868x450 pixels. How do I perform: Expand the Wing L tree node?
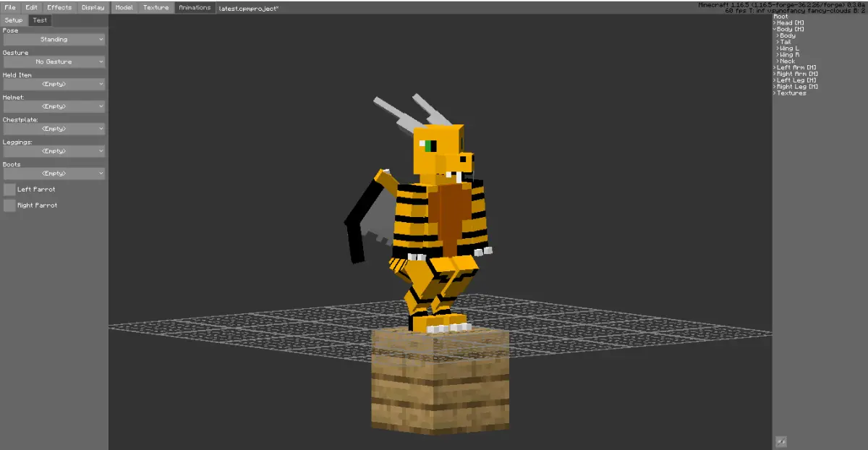[x=778, y=48]
